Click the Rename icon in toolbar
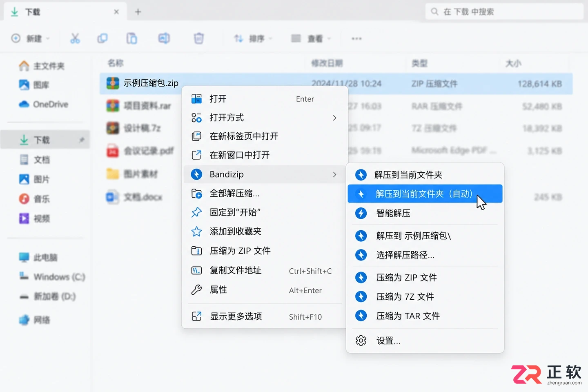The image size is (588, 392). [164, 38]
